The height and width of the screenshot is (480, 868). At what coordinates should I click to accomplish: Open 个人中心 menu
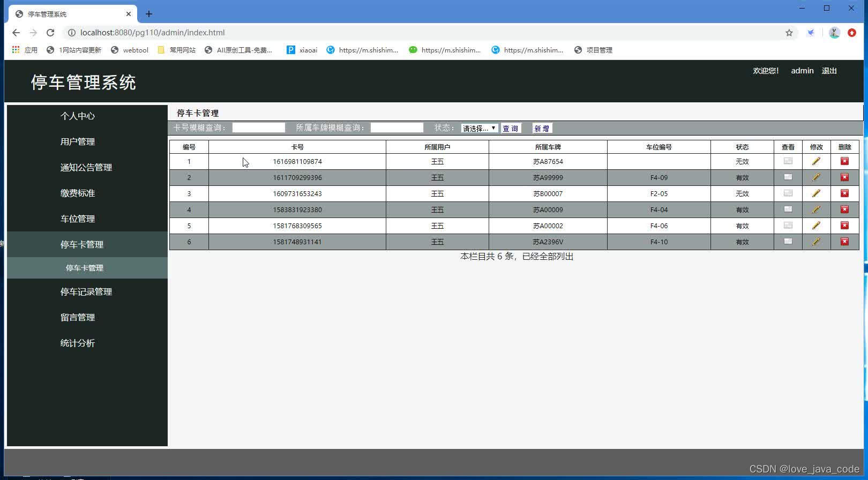(x=78, y=116)
